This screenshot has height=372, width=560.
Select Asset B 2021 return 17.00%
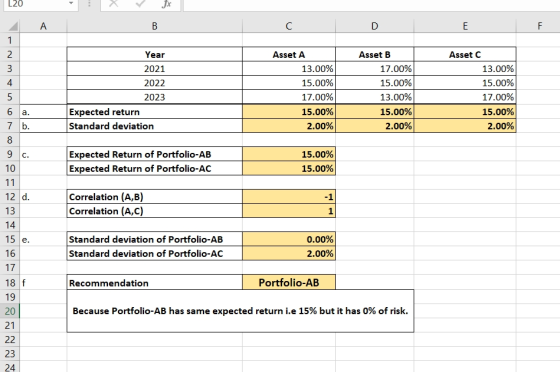point(374,69)
